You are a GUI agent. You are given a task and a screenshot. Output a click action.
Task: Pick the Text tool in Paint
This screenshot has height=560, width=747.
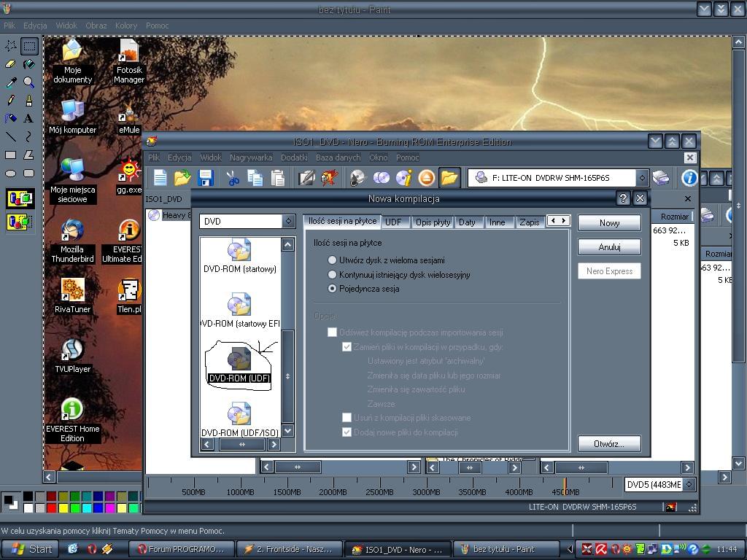pos(28,118)
